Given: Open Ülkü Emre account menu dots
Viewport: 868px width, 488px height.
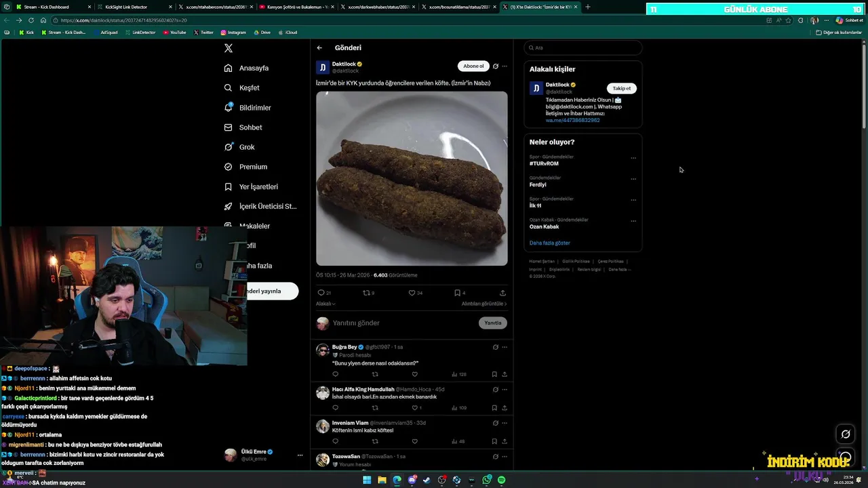Looking at the screenshot, I should tap(300, 455).
